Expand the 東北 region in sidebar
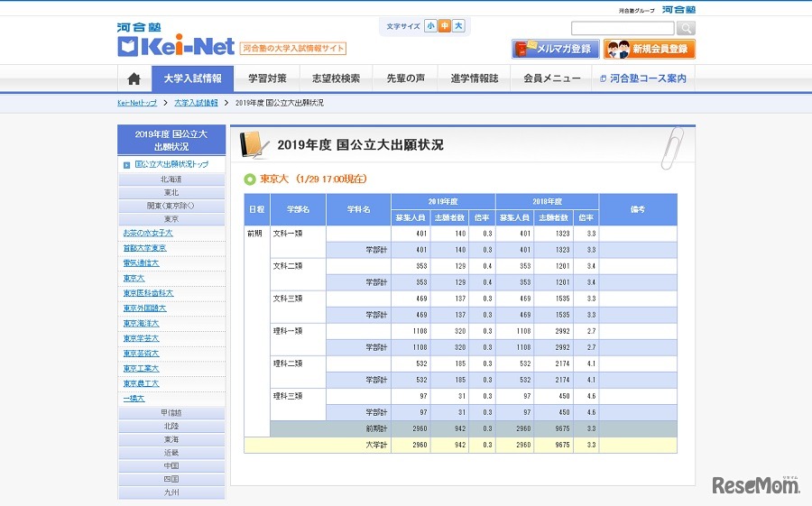 (171, 193)
